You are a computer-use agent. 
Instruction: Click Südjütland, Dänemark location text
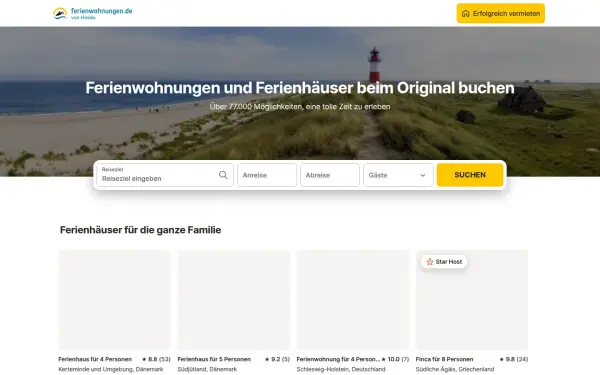coord(207,369)
